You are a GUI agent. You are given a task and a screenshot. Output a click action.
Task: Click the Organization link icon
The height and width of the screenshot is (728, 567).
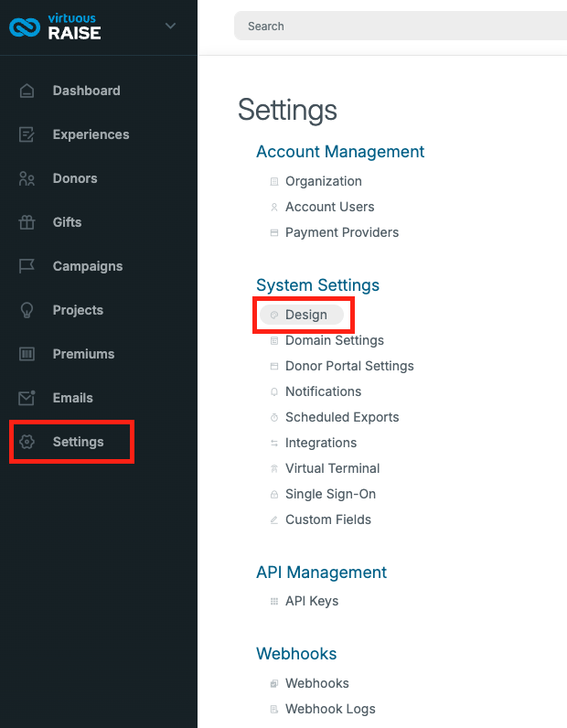[x=274, y=181]
